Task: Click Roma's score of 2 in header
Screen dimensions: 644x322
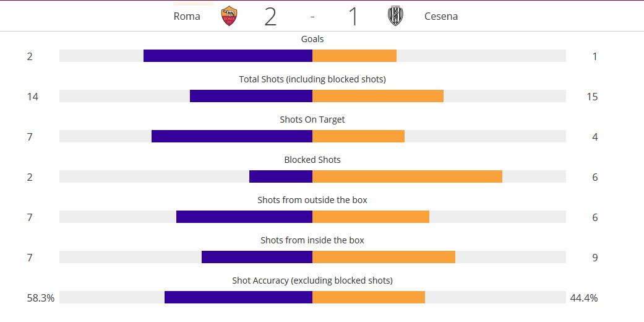Action: pyautogui.click(x=270, y=17)
